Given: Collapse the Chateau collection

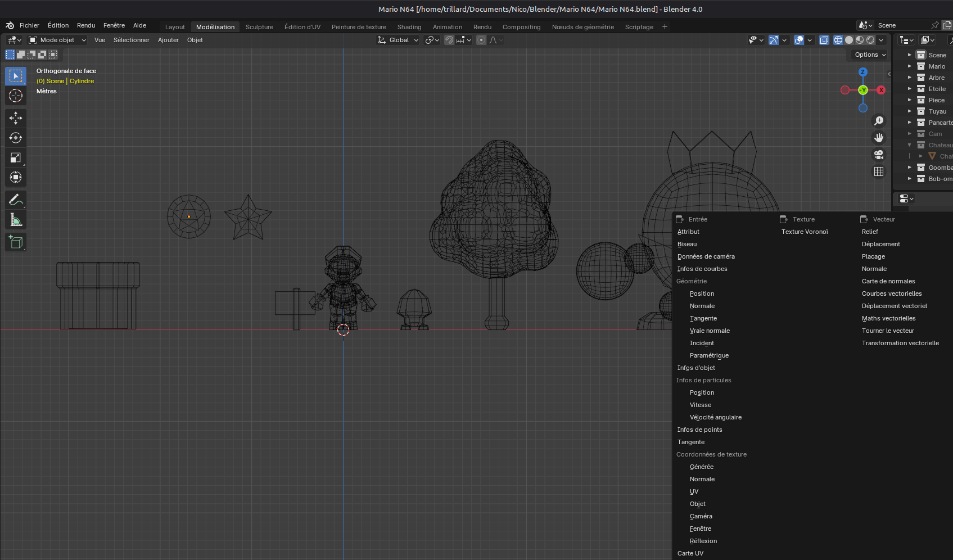Looking at the screenshot, I should (x=910, y=145).
